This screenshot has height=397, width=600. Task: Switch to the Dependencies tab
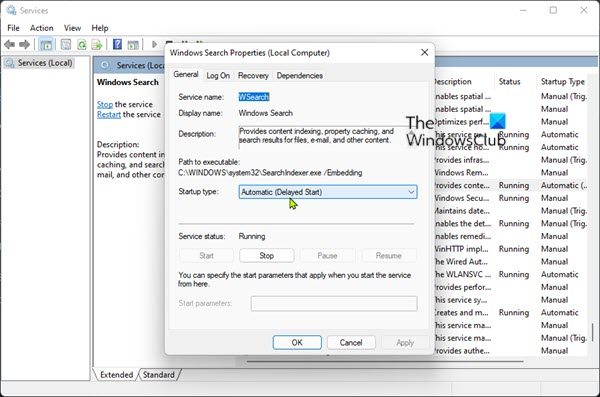300,75
